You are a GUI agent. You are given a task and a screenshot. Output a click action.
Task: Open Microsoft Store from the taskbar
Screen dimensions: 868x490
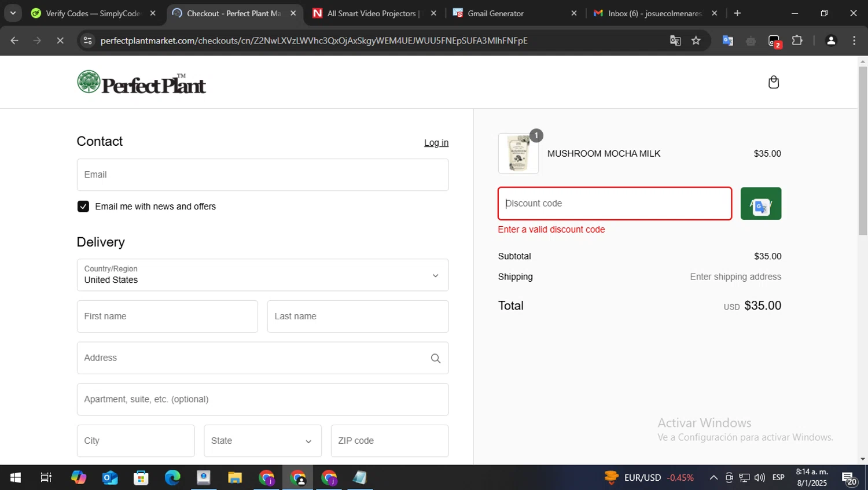tap(141, 478)
